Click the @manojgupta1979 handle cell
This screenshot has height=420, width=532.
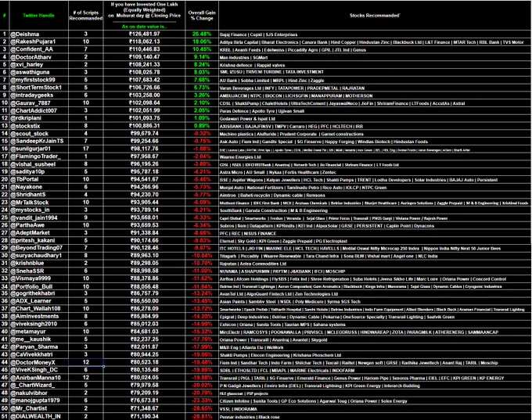click(39, 400)
